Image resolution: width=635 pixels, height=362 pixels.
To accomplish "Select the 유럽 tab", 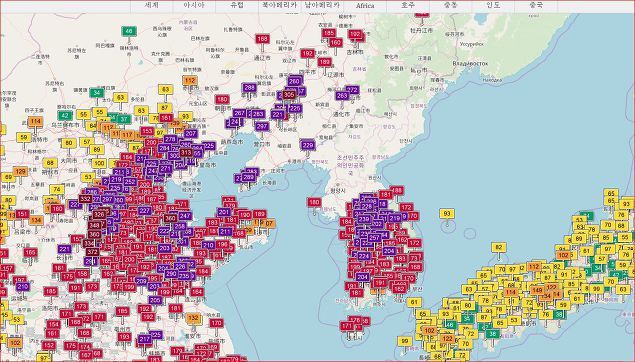I will click(x=237, y=5).
